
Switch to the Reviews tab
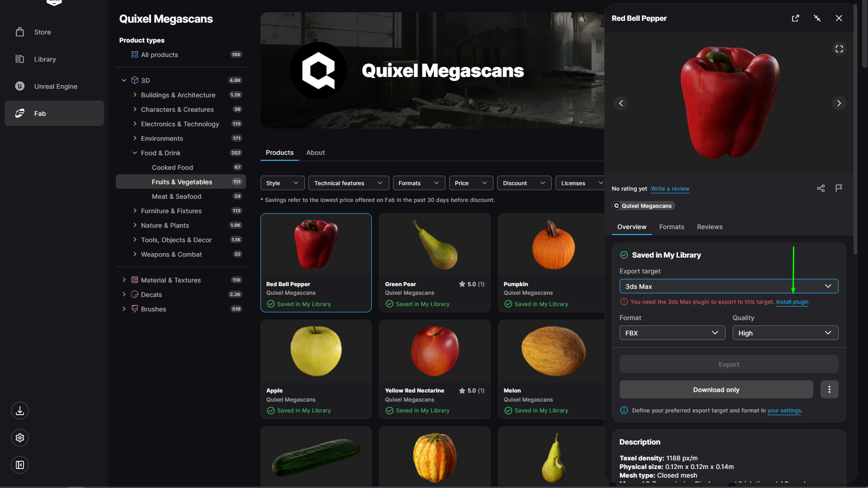(x=710, y=227)
